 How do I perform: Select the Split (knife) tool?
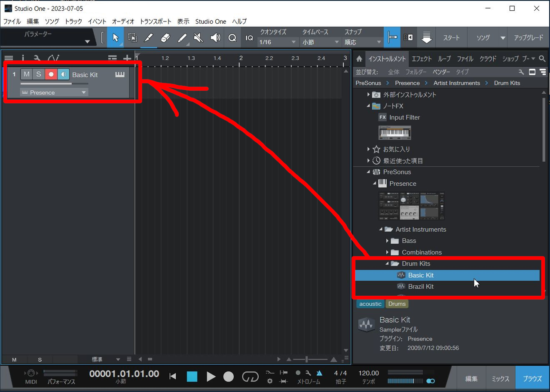(x=149, y=38)
